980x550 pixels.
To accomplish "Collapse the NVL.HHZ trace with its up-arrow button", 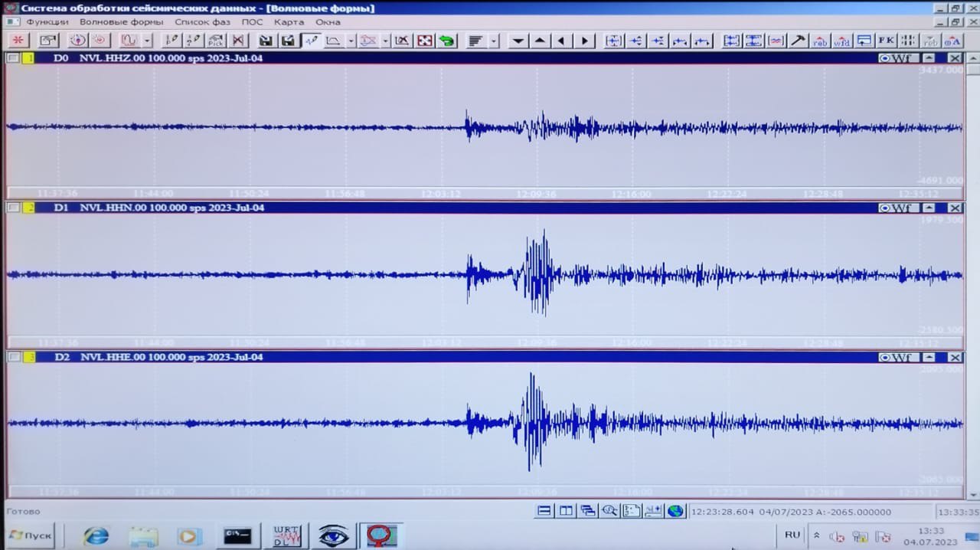I will [x=929, y=58].
